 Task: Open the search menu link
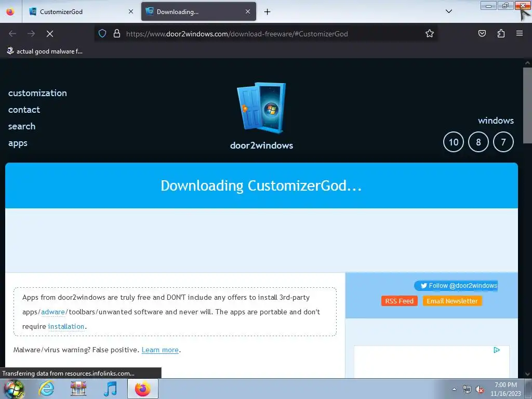(22, 126)
